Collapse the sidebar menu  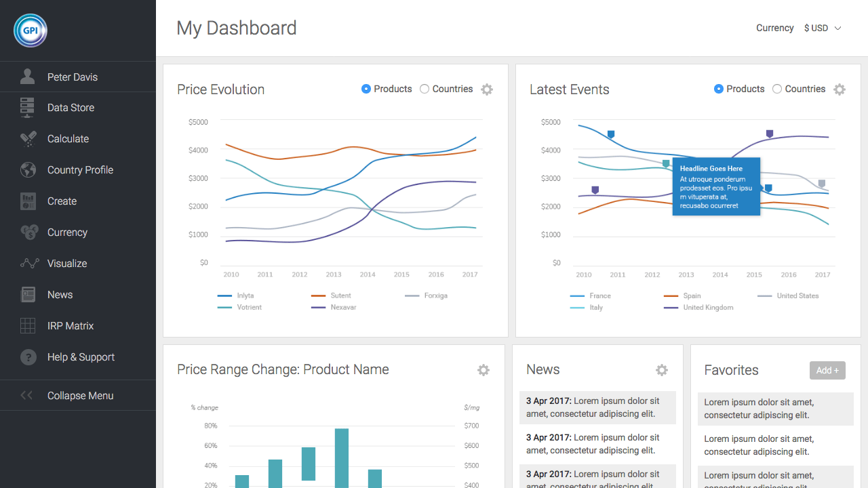(80, 396)
